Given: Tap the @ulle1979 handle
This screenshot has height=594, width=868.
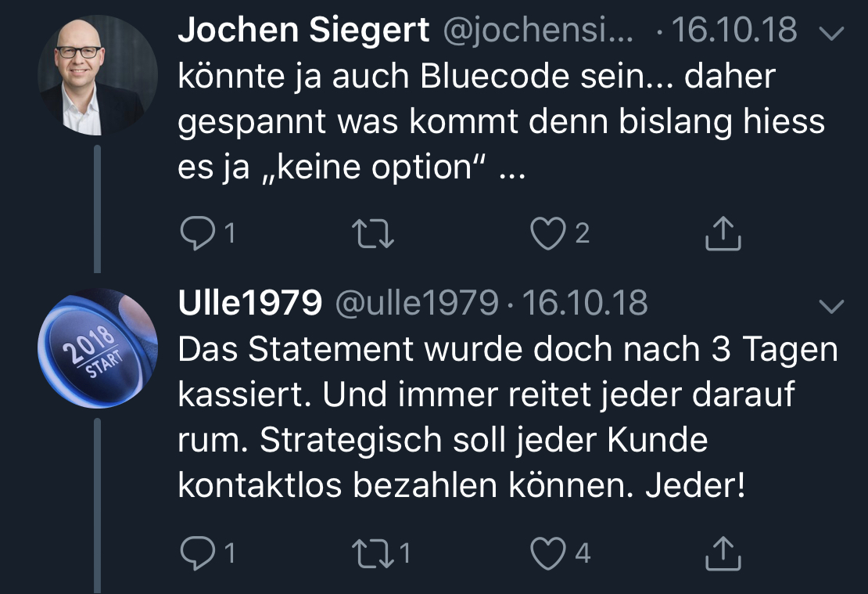Looking at the screenshot, I should pos(418,303).
